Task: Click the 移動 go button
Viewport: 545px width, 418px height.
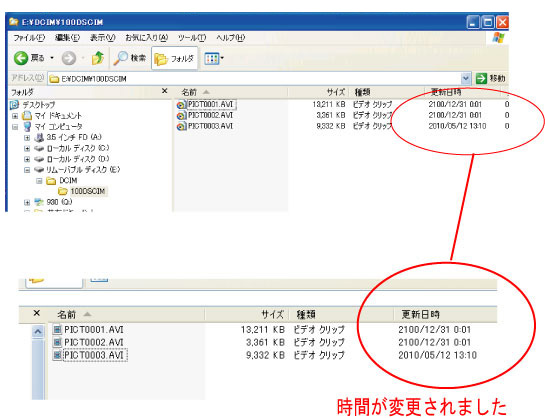Action: click(490, 79)
